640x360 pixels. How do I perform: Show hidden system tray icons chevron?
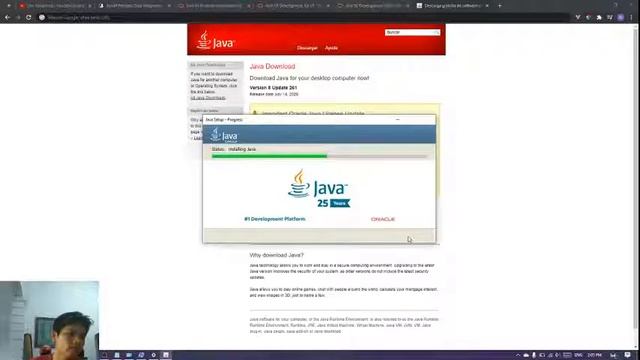click(x=518, y=355)
